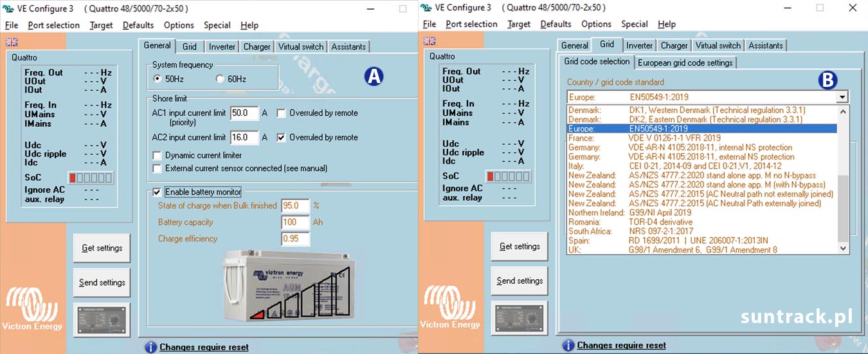868x354 pixels.
Task: Click Charge efficiency field
Action: click(x=296, y=239)
